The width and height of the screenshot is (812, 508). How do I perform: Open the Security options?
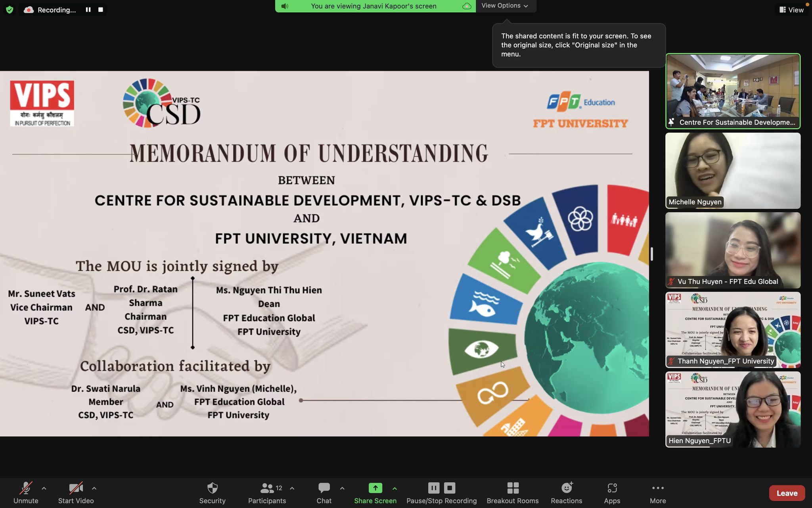coord(212,493)
